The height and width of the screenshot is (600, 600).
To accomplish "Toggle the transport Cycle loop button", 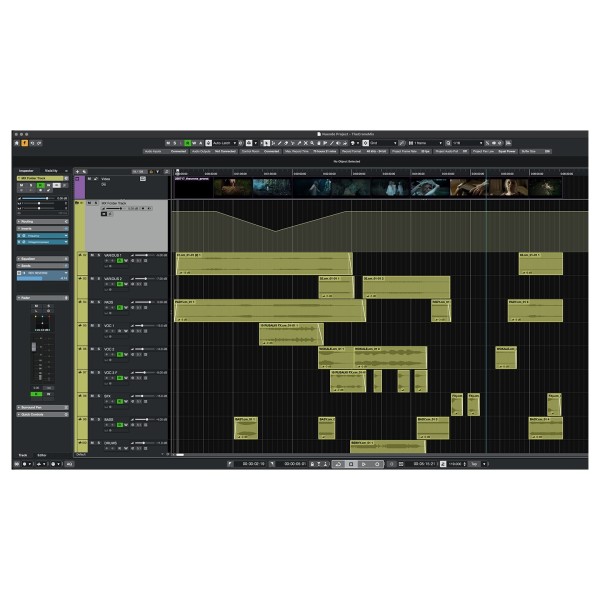I will click(x=338, y=464).
